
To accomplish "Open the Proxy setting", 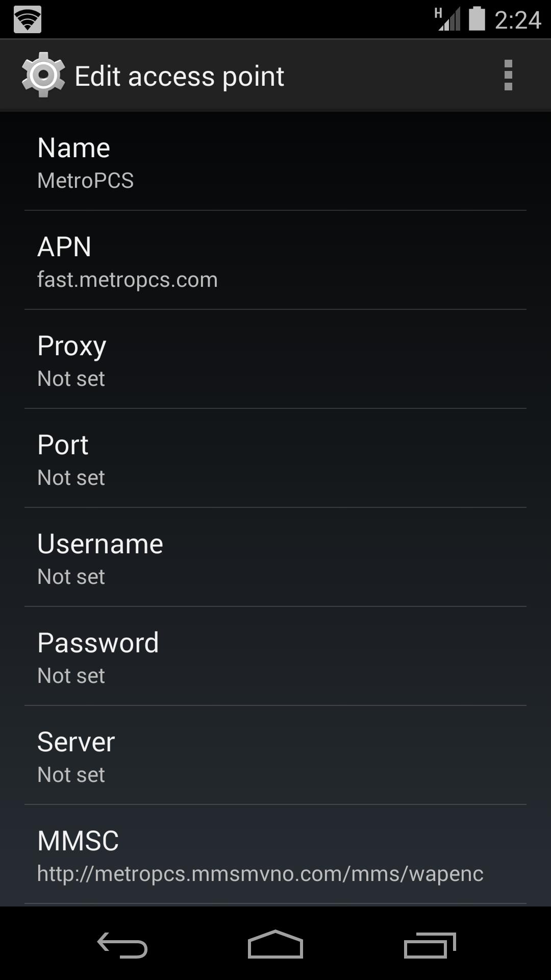I will click(275, 359).
